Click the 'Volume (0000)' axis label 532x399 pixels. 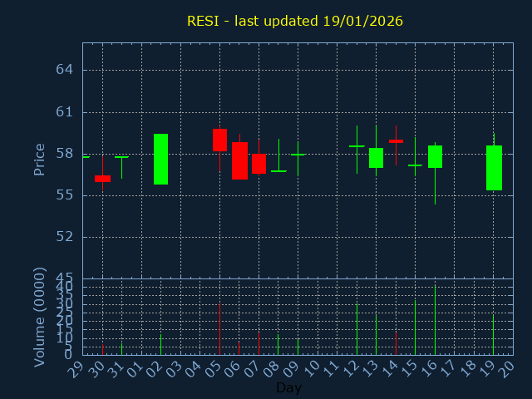pyautogui.click(x=39, y=317)
